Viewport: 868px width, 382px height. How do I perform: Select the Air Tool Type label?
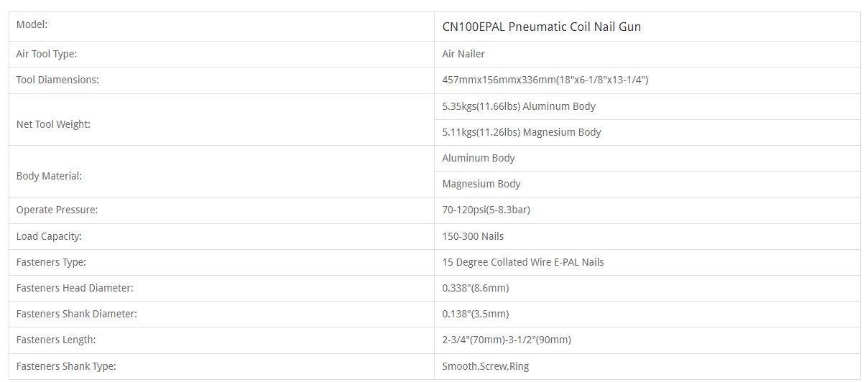[47, 54]
